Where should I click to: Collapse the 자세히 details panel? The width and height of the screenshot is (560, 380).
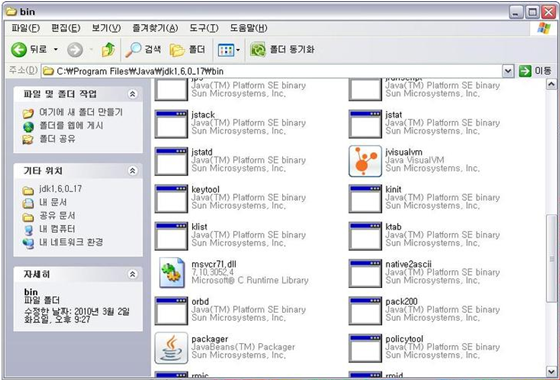click(x=132, y=274)
